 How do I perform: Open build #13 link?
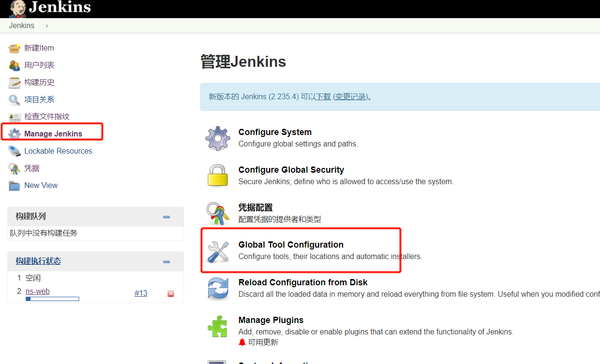click(x=141, y=293)
